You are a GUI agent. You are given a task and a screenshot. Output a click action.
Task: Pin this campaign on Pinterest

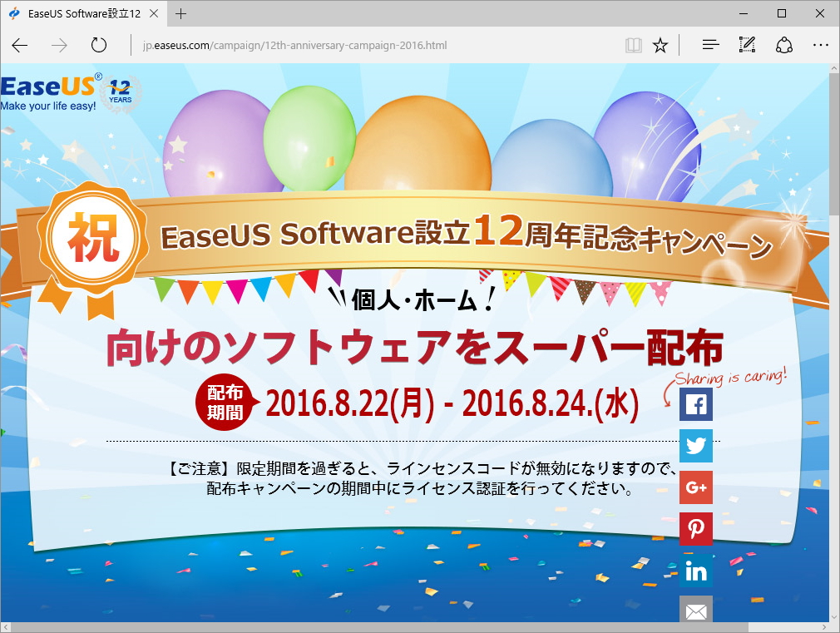pyautogui.click(x=695, y=529)
